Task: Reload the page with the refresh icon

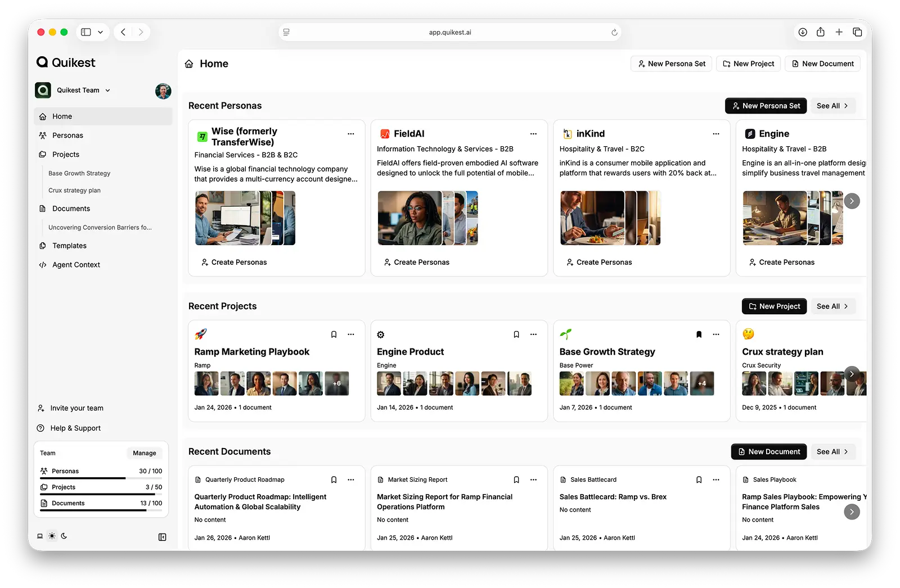Action: pyautogui.click(x=614, y=33)
